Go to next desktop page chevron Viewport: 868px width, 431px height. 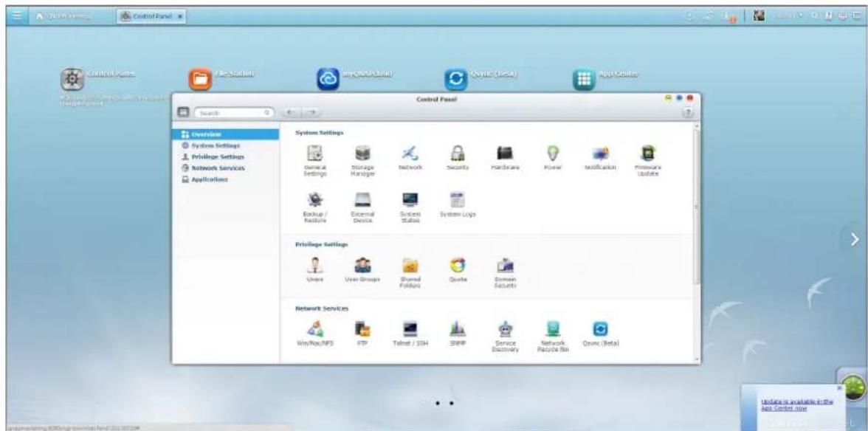tap(855, 239)
